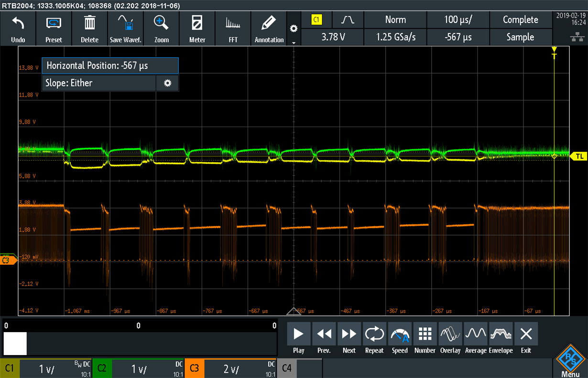Image resolution: width=588 pixels, height=378 pixels.
Task: Open the Number grid option
Action: click(x=425, y=338)
